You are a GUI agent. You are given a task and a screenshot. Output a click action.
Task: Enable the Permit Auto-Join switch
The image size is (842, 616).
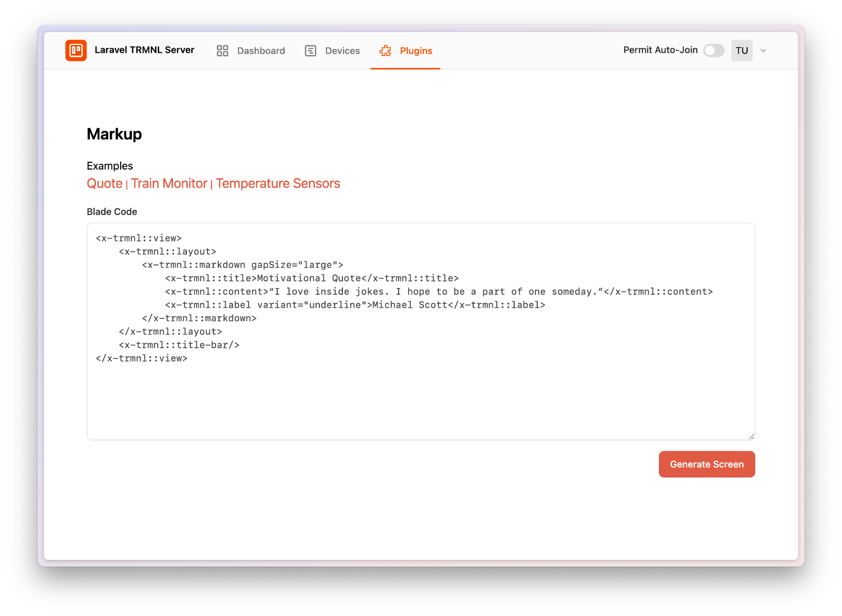click(713, 50)
